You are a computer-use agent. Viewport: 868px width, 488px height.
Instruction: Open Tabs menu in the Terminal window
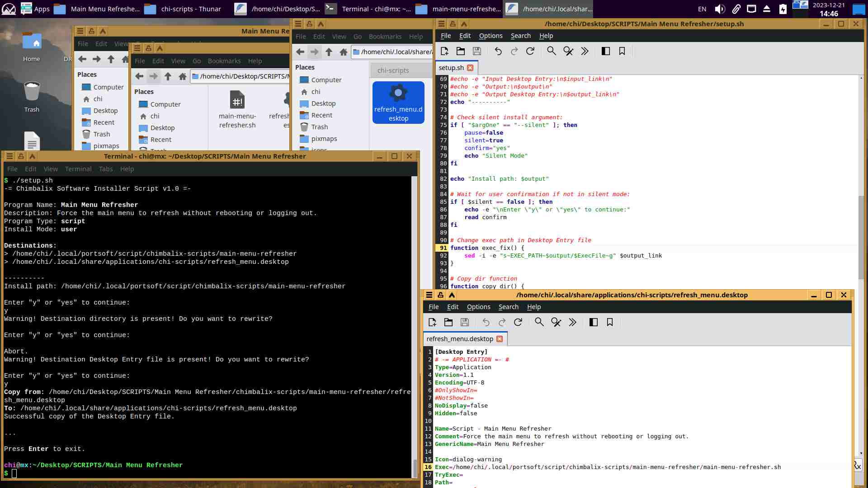(106, 169)
